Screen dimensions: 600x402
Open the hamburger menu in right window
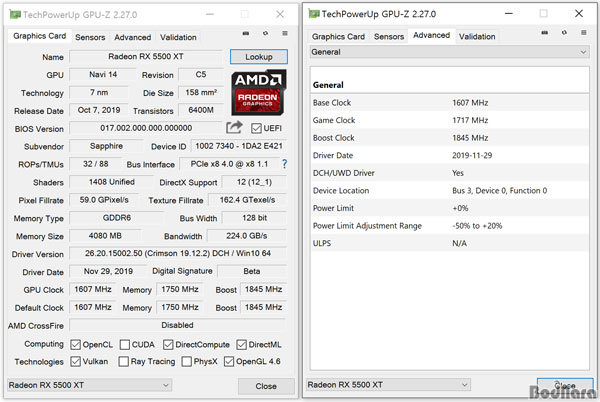(x=584, y=33)
